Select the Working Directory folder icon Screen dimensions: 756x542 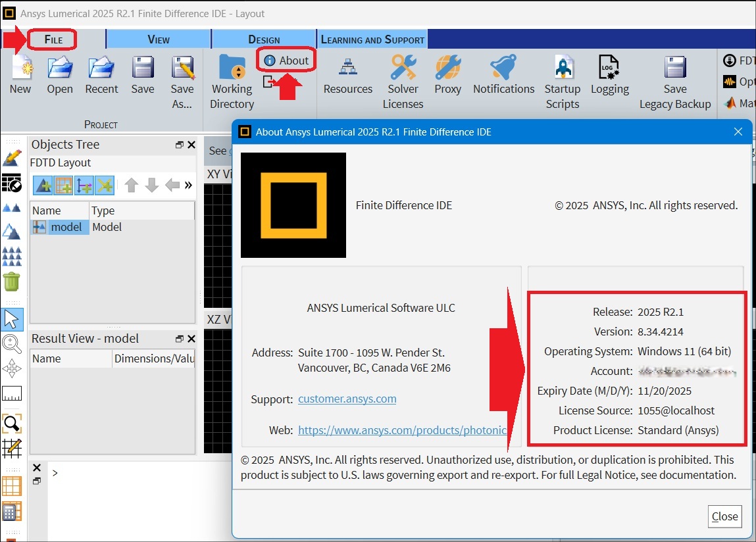point(232,70)
